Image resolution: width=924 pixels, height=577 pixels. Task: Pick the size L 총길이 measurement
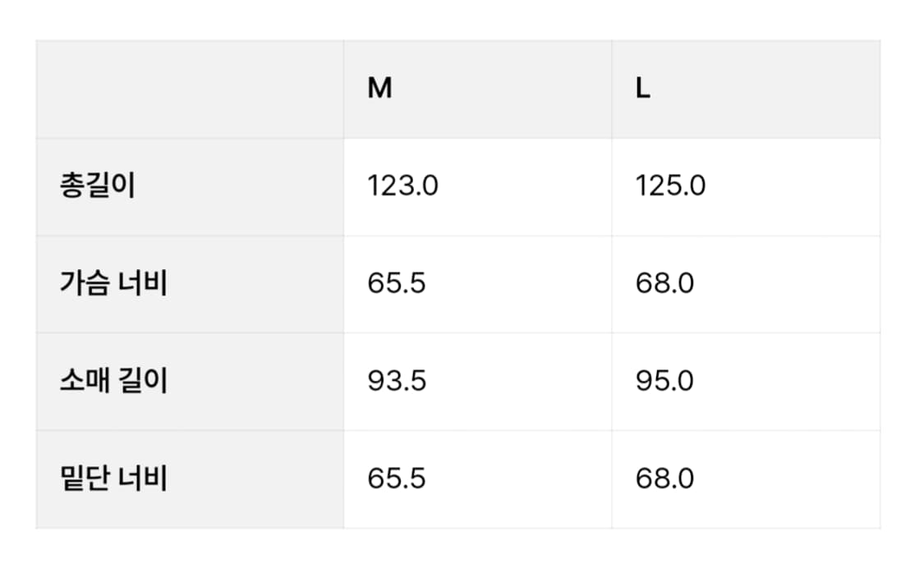pos(670,186)
